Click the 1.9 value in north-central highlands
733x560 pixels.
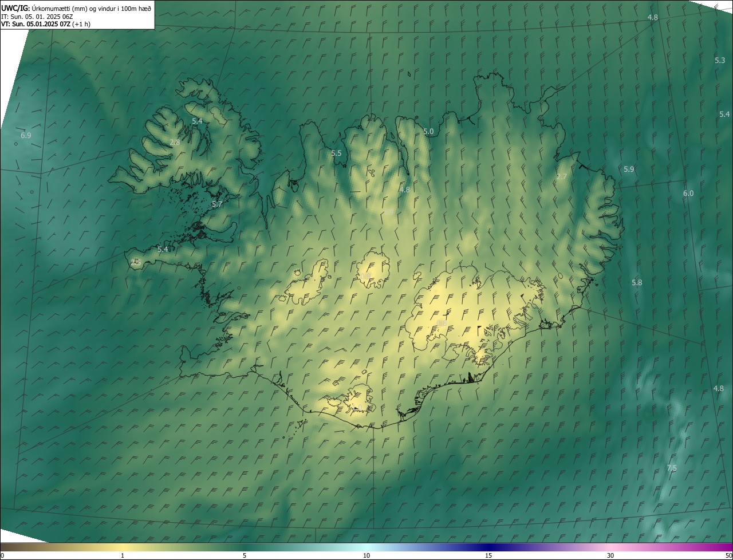[x=388, y=212]
